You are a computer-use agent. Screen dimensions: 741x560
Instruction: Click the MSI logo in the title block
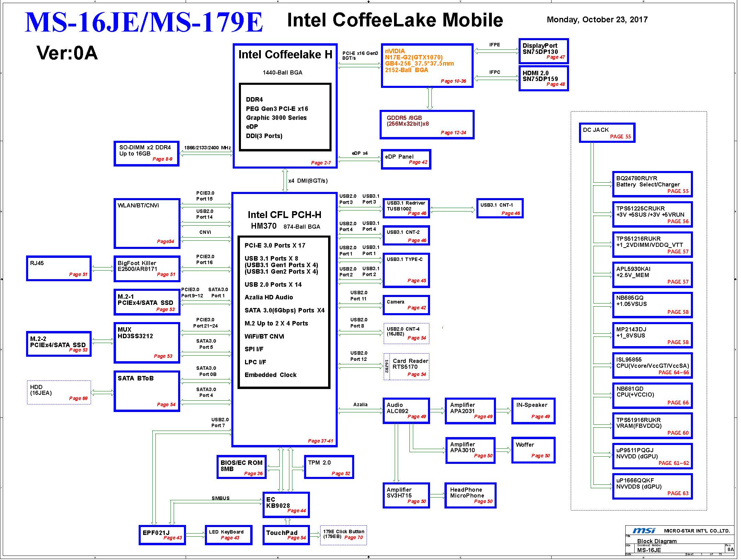pyautogui.click(x=643, y=530)
